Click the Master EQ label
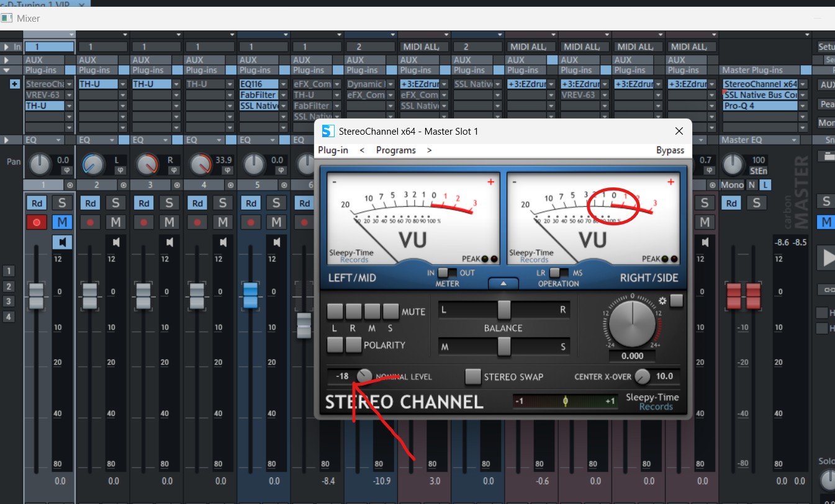This screenshot has height=504, width=835. pyautogui.click(x=741, y=140)
